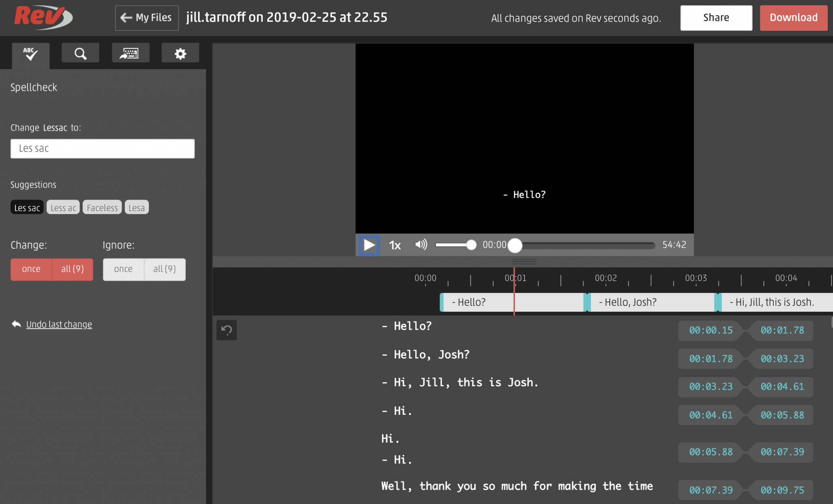Select the 'Les sac' suggestion
The image size is (833, 504).
pos(26,207)
